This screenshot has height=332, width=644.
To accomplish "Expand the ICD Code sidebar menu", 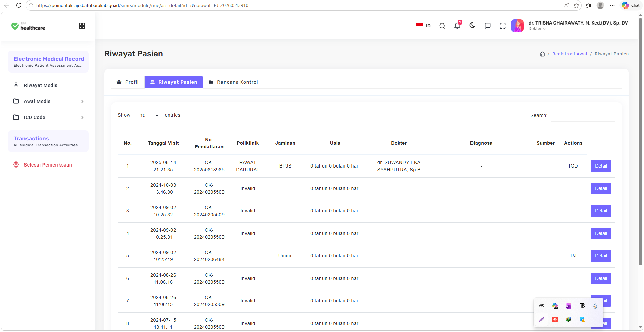I will tap(48, 117).
